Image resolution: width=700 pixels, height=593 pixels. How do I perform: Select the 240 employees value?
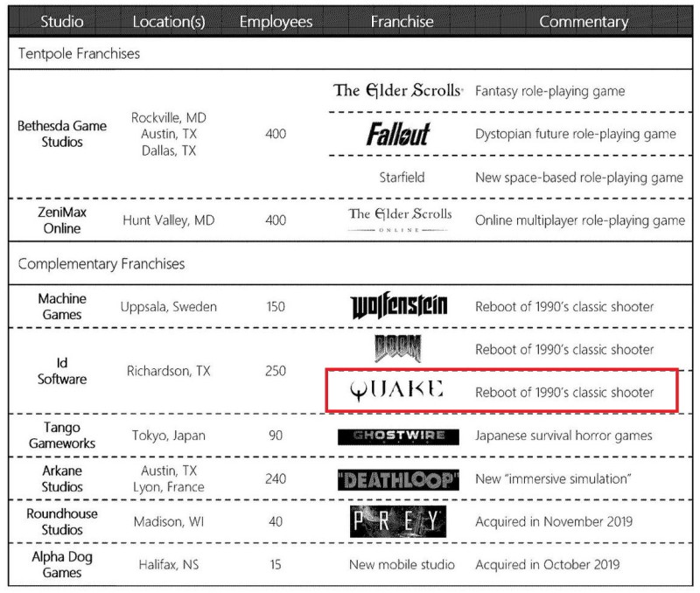tap(276, 478)
